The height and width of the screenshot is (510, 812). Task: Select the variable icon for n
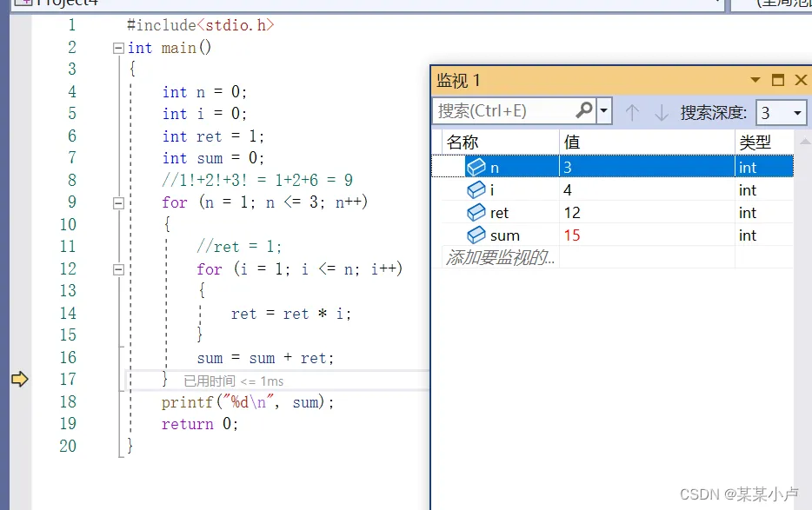point(476,167)
